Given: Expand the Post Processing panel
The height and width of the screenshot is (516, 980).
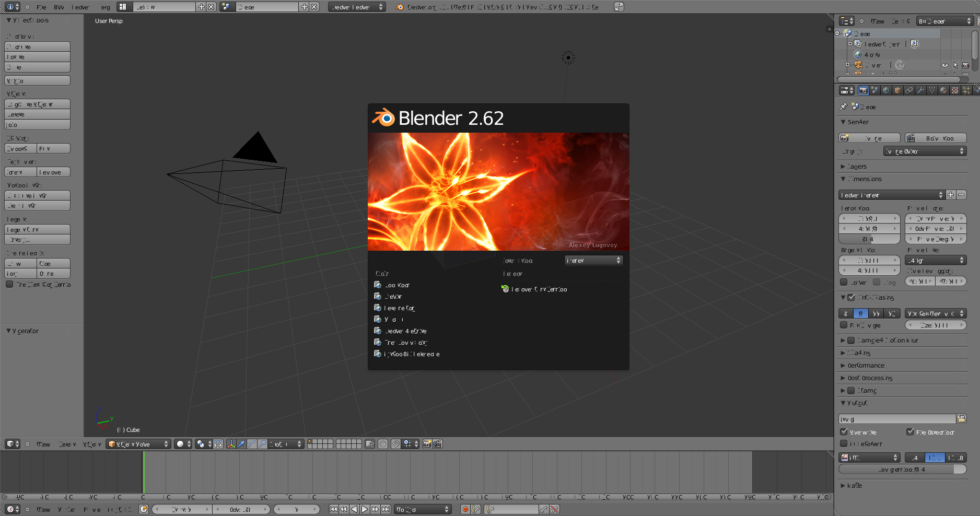Looking at the screenshot, I should click(x=869, y=378).
